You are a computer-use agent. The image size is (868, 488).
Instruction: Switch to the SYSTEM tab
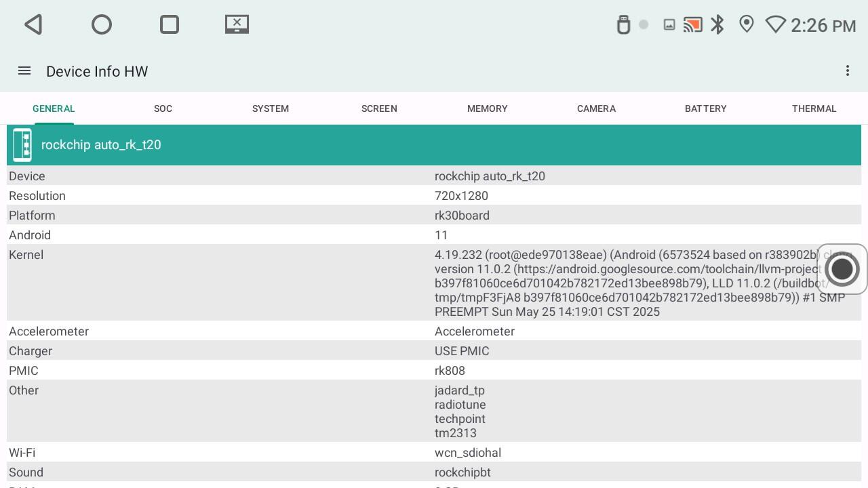[271, 108]
